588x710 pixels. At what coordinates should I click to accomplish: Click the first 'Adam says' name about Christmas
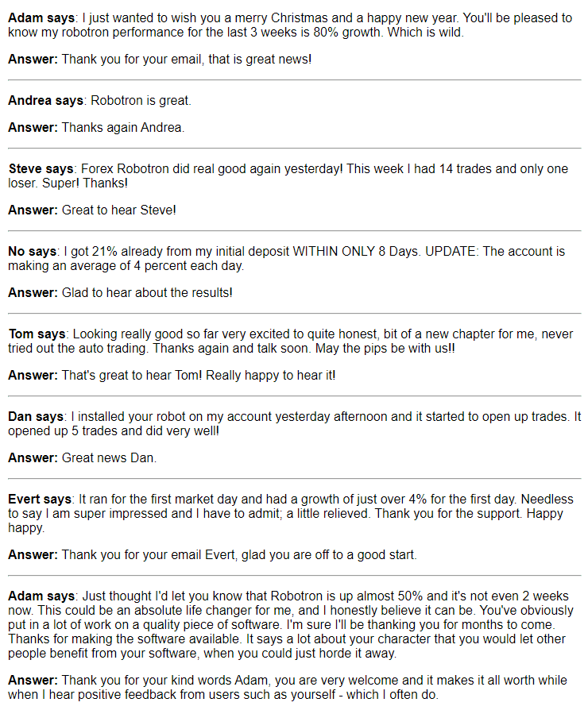click(x=42, y=17)
